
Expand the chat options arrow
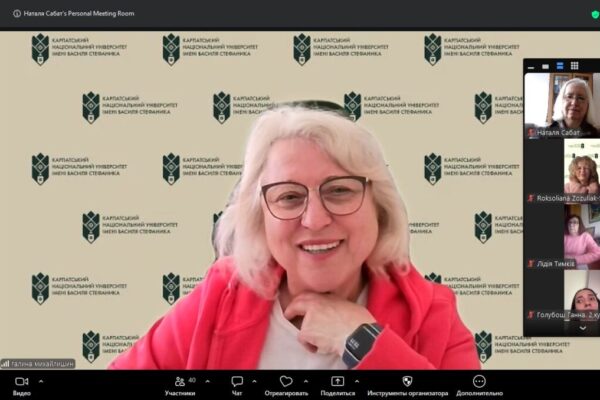(x=254, y=381)
